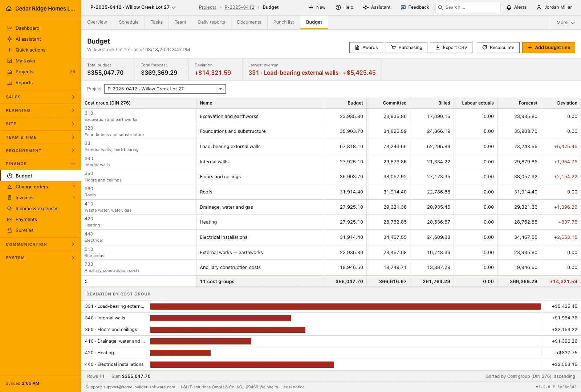Open the More tabs dropdown
The width and height of the screenshot is (581, 392).
coord(566,23)
